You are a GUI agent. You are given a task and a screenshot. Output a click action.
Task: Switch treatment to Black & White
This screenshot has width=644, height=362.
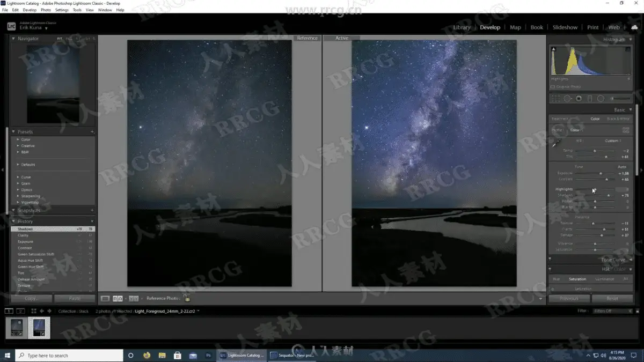coord(618,119)
